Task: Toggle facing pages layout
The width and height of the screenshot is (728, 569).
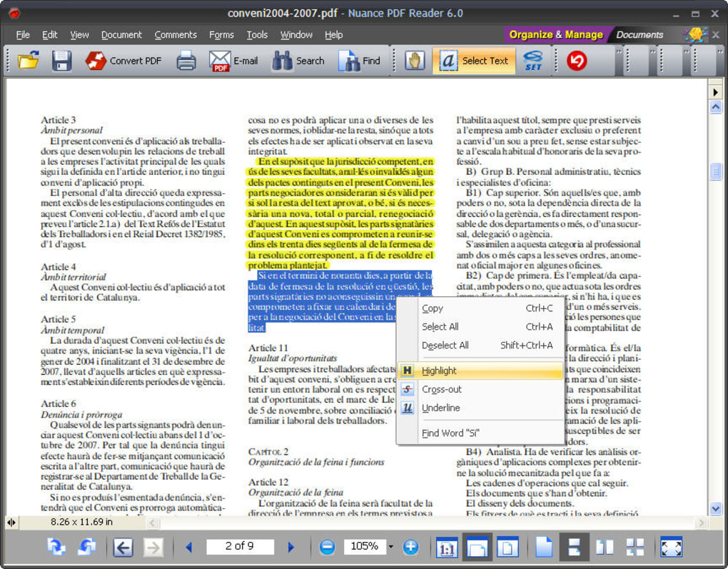Action: click(x=603, y=548)
